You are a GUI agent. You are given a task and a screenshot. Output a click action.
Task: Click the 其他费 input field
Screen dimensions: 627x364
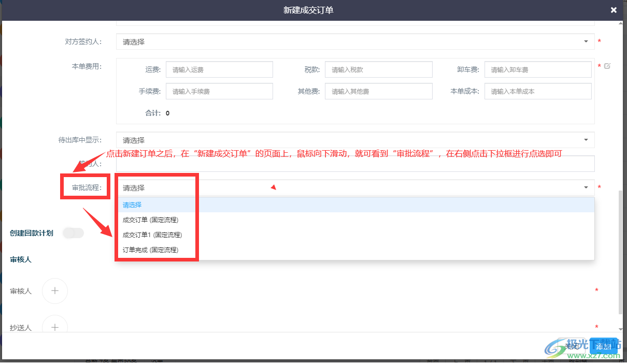pos(379,91)
